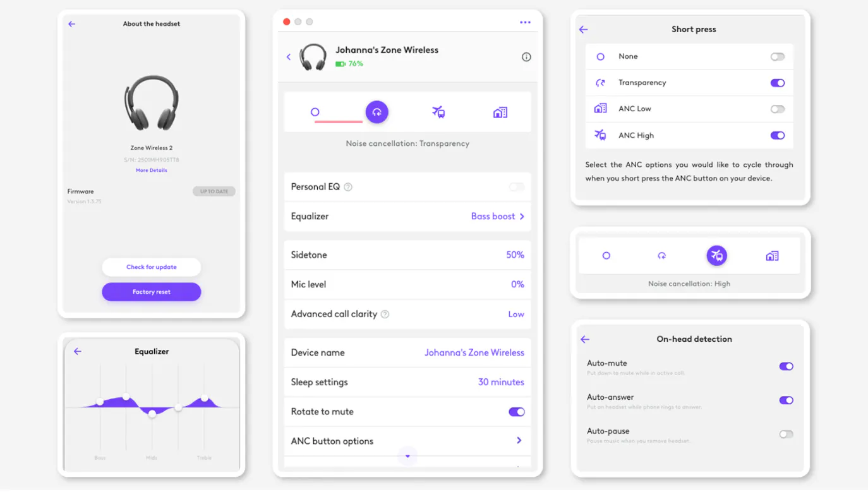868x492 pixels.
Task: Click the large headset image in About panel
Action: pyautogui.click(x=152, y=102)
